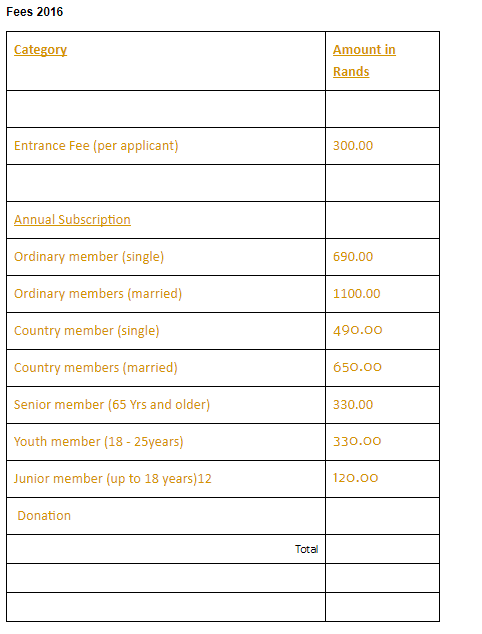The height and width of the screenshot is (634, 482).
Task: Click the Annual Subscription heading
Action: tap(72, 220)
